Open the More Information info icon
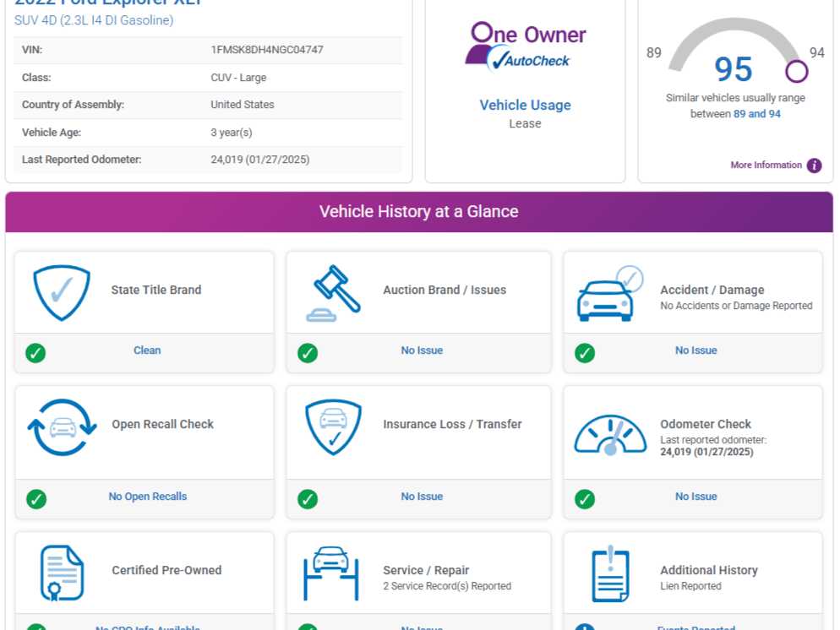The height and width of the screenshot is (630, 840). [x=815, y=166]
